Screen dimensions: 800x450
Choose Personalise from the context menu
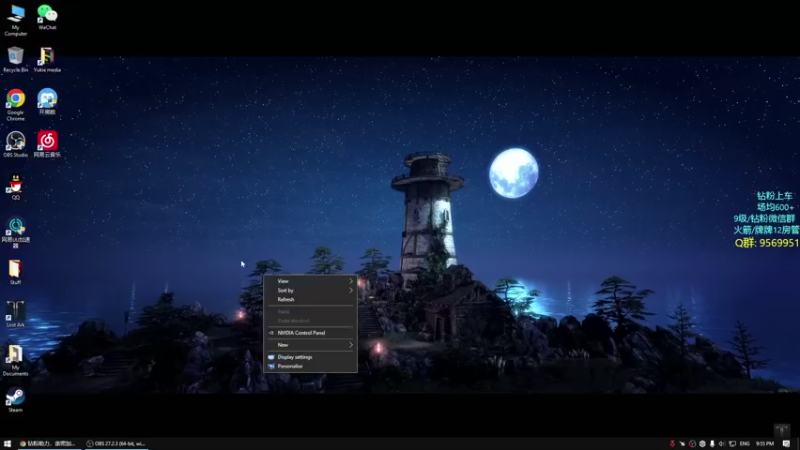[310, 366]
